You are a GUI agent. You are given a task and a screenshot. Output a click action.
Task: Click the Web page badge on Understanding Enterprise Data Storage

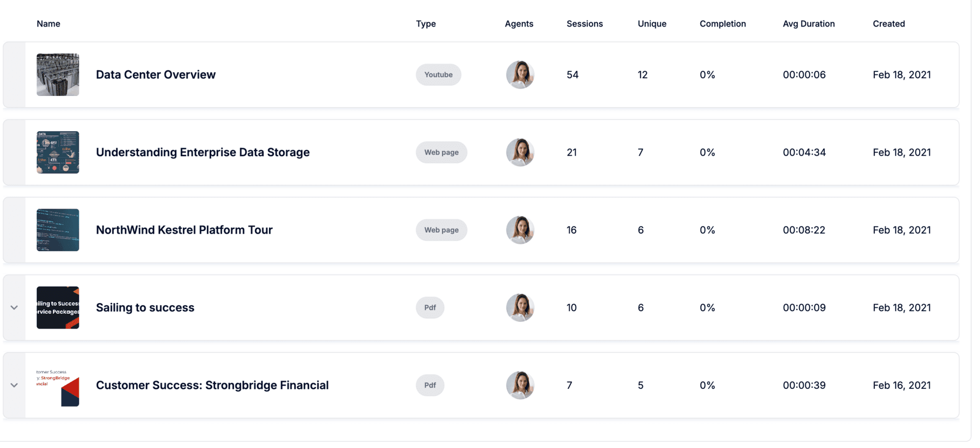click(441, 152)
